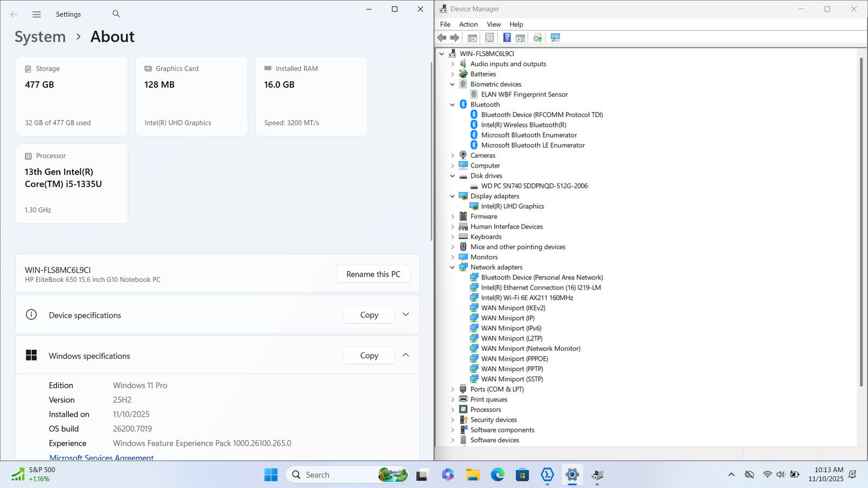868x488 pixels.
Task: Copy the Windows specifications
Action: (x=369, y=356)
